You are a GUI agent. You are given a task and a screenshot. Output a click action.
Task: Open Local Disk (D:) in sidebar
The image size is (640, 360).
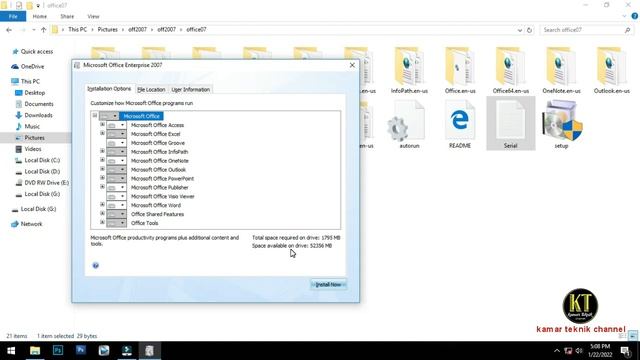42,171
